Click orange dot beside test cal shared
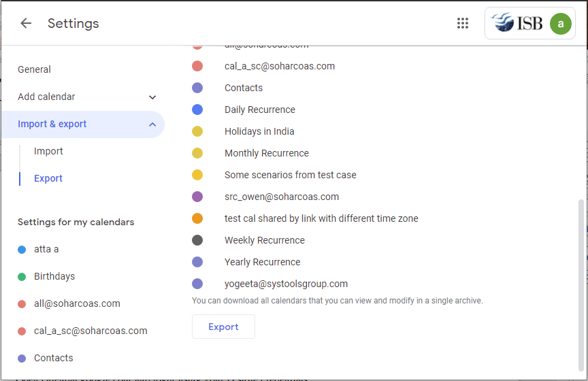The image size is (588, 381). pyautogui.click(x=197, y=218)
